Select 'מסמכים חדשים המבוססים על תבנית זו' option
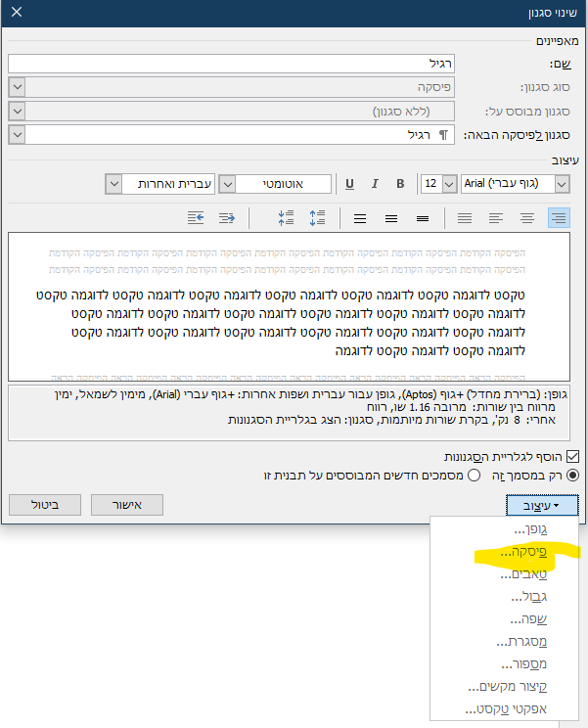The height and width of the screenshot is (728, 588). point(474,476)
